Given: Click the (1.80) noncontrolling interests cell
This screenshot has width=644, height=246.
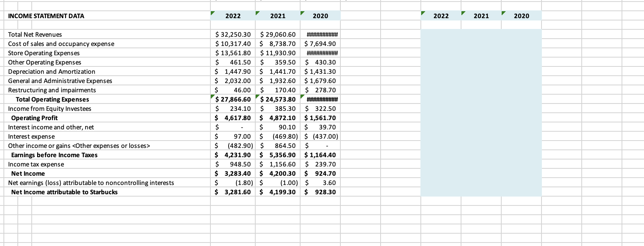Looking at the screenshot, I should point(233,183).
